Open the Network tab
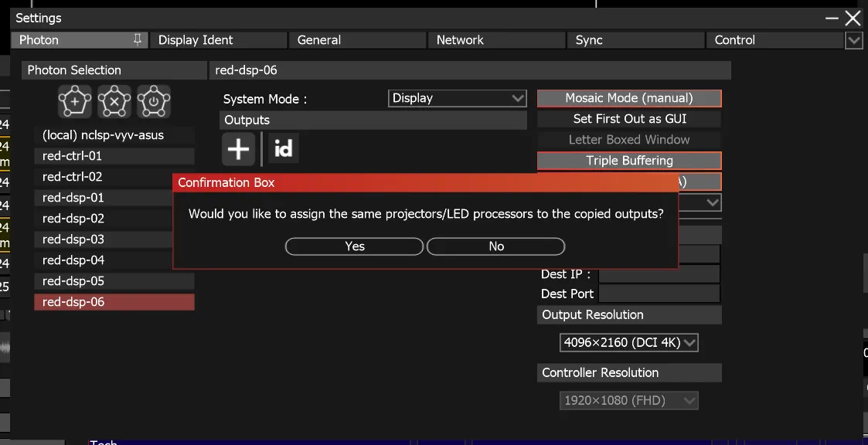Viewport: 868px width, 445px height. coord(496,40)
